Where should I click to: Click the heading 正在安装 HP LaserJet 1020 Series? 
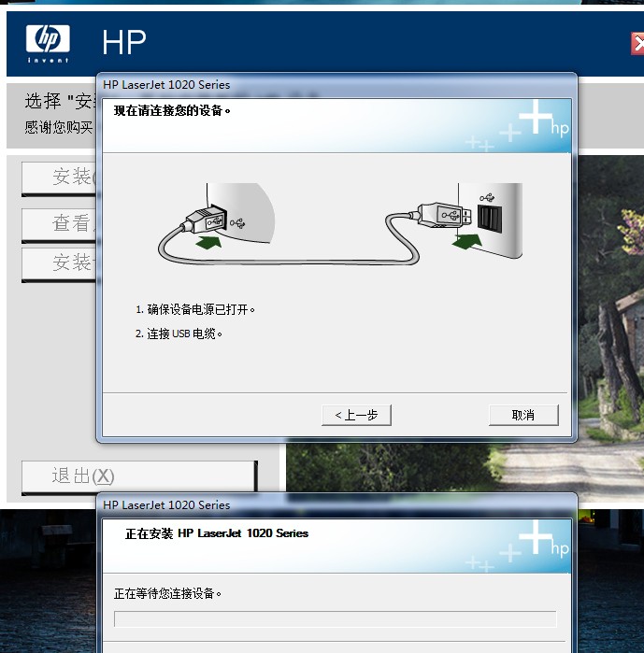(x=217, y=533)
